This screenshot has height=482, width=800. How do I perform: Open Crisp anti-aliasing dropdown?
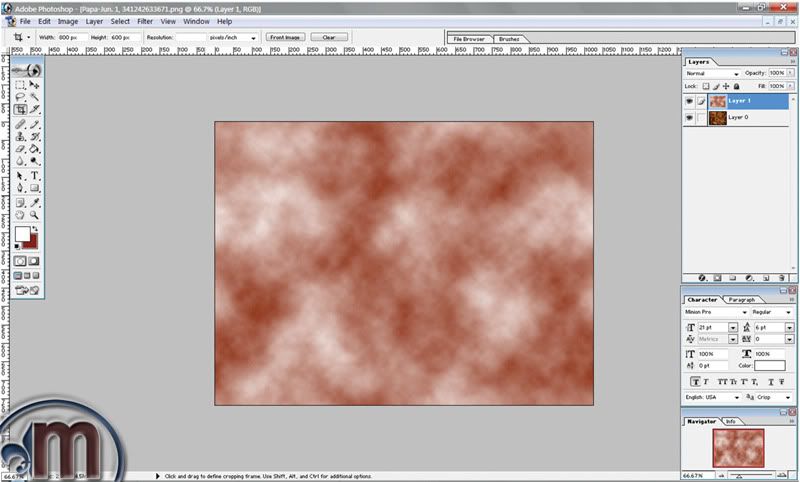[774, 397]
